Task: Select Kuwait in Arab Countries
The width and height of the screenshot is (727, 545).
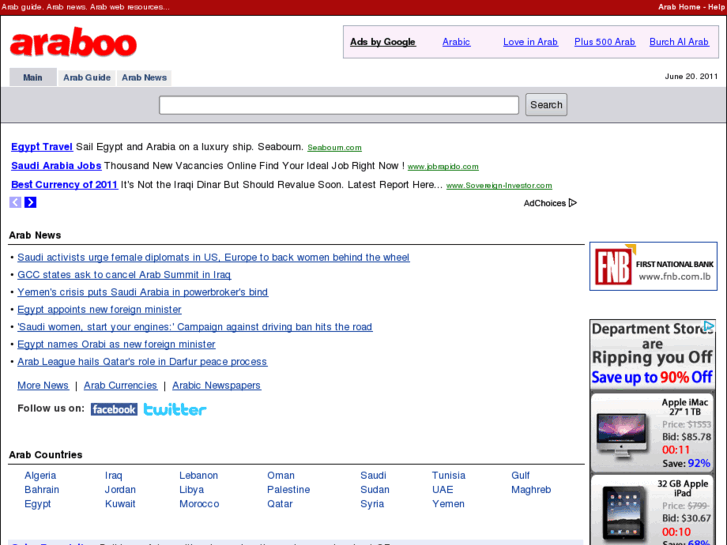Action: [x=120, y=504]
